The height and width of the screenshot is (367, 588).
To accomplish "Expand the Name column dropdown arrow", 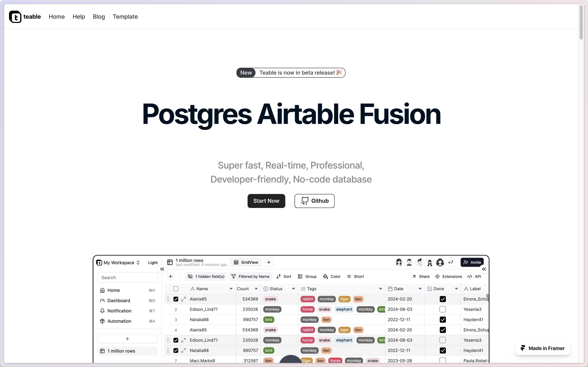I will [231, 289].
